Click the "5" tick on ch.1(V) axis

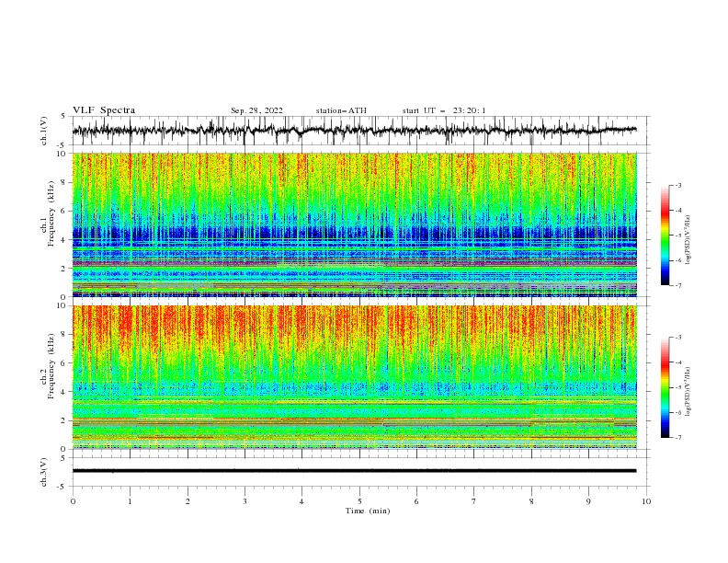[x=63, y=117]
